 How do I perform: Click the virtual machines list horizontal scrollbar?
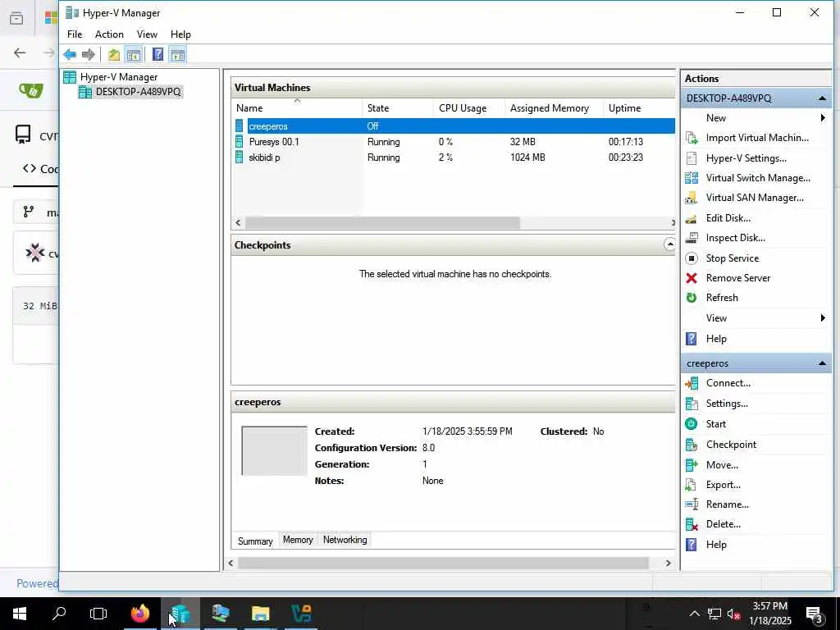click(x=382, y=223)
